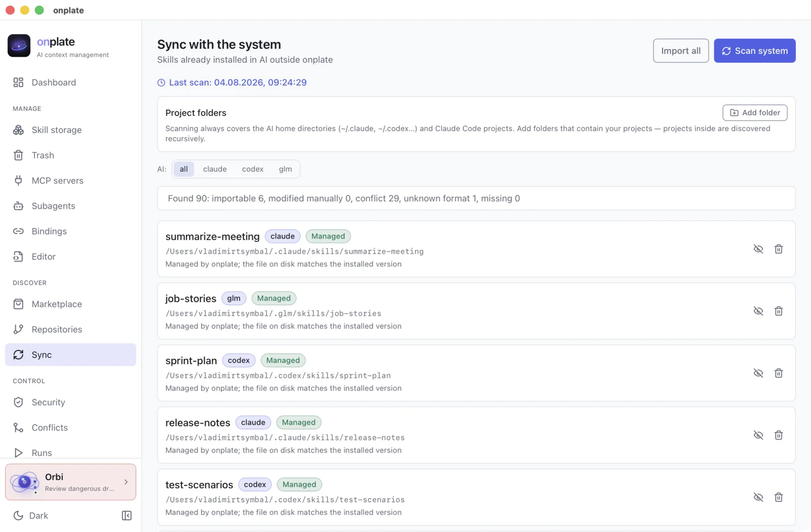Delete test-scenarios skill with trash icon
Screen dimensions: 811x532
[x=779, y=498]
